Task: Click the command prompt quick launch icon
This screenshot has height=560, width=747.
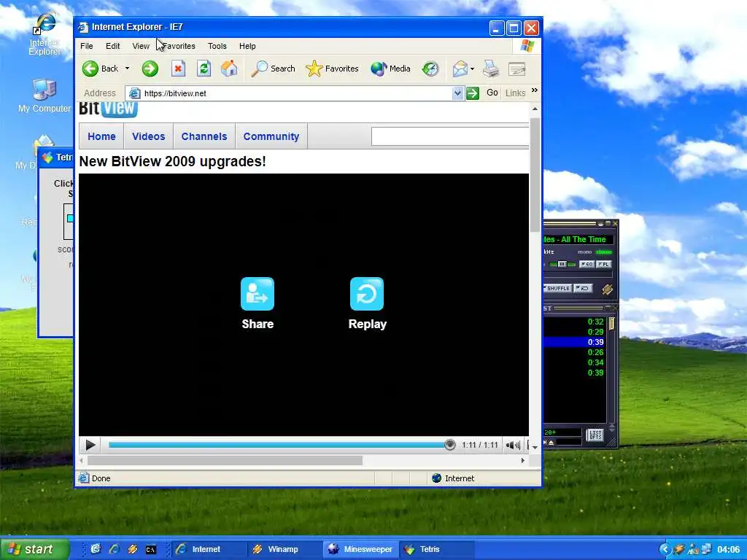Action: tap(150, 550)
